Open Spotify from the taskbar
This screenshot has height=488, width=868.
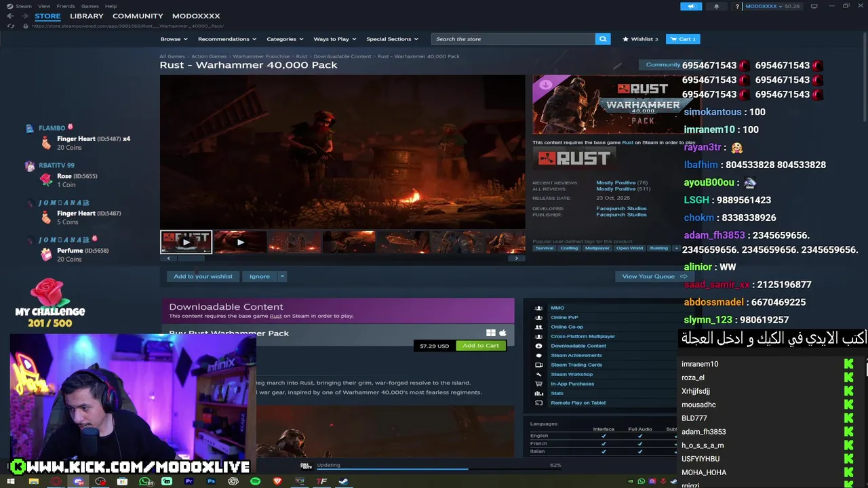(255, 481)
